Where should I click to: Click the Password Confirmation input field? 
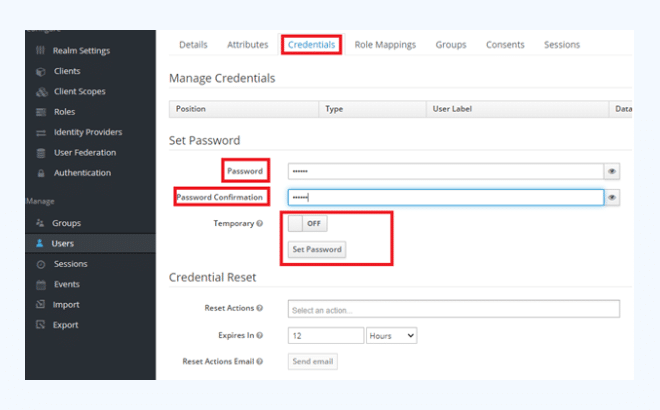tap(445, 198)
